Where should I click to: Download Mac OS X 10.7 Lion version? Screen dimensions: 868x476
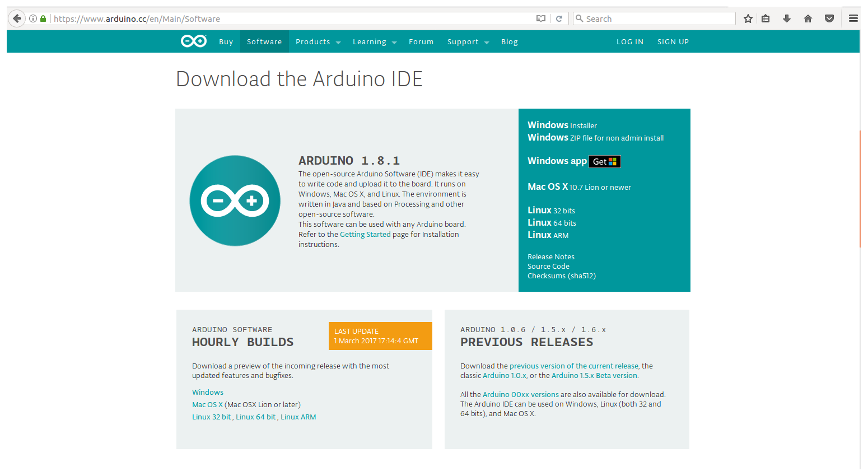point(579,186)
